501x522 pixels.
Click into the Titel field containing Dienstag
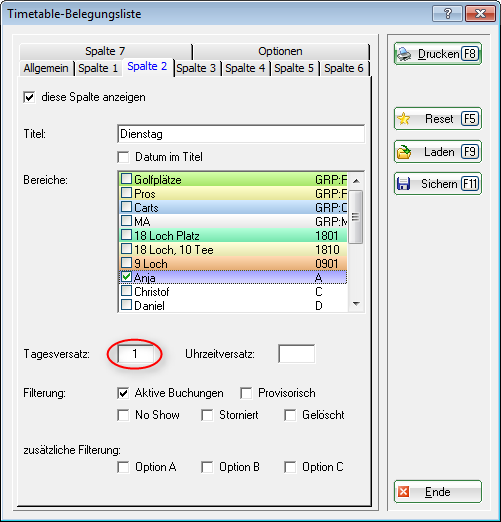coord(241,134)
